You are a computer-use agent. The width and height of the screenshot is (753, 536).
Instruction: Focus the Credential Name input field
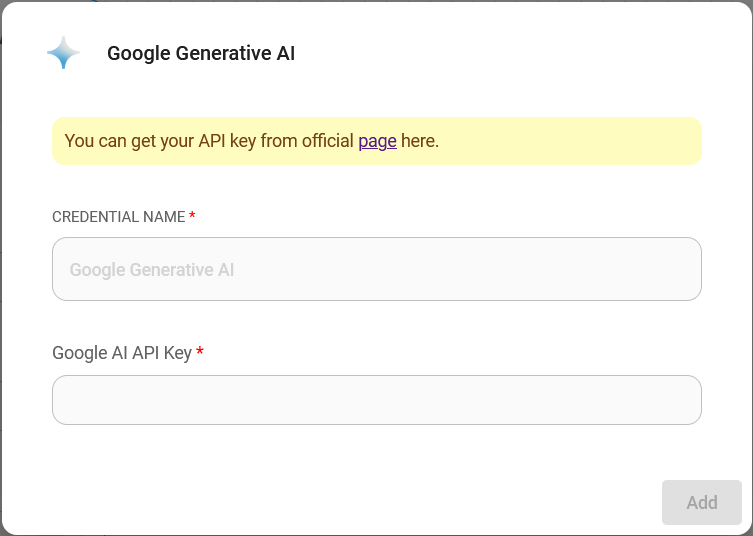(x=376, y=269)
